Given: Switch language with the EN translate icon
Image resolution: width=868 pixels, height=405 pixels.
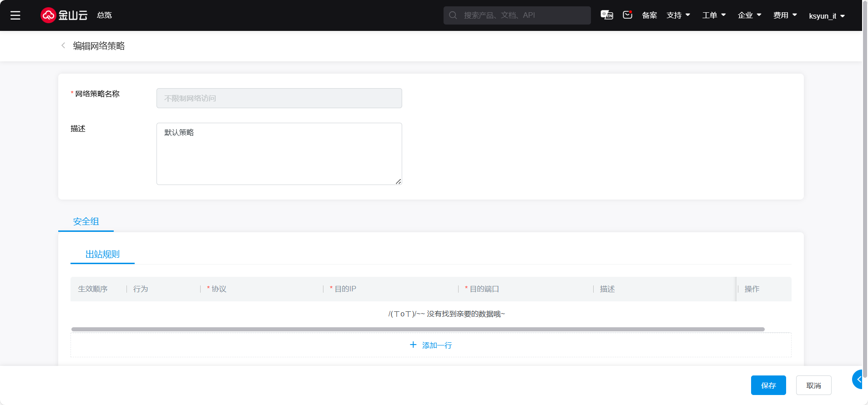Looking at the screenshot, I should pos(607,15).
